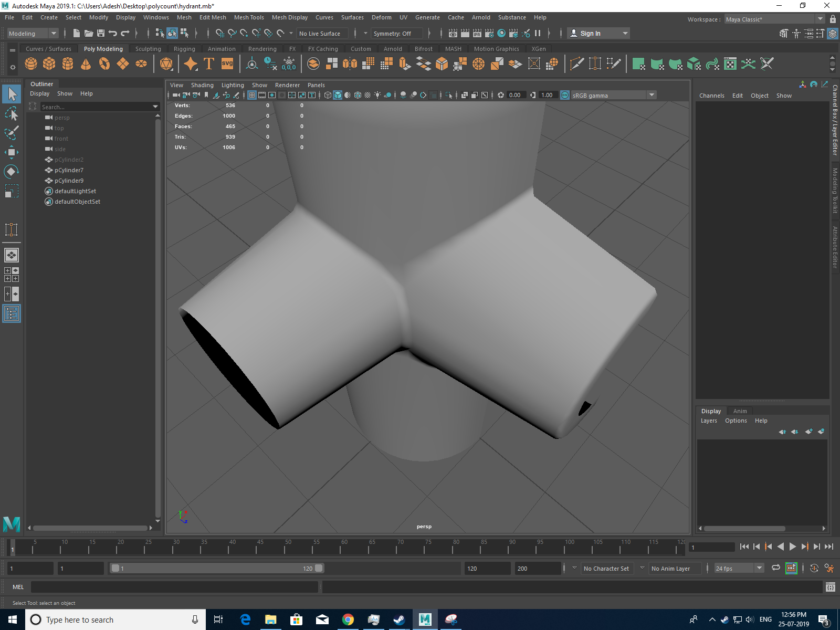Image resolution: width=840 pixels, height=630 pixels.
Task: Select defaultLightSet in the Outliner
Action: (x=75, y=191)
